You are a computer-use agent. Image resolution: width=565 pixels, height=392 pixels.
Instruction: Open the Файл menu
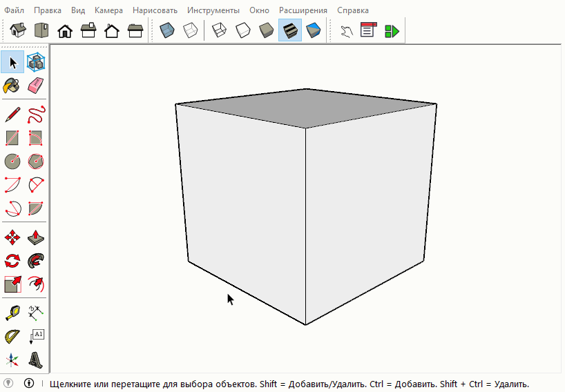14,10
